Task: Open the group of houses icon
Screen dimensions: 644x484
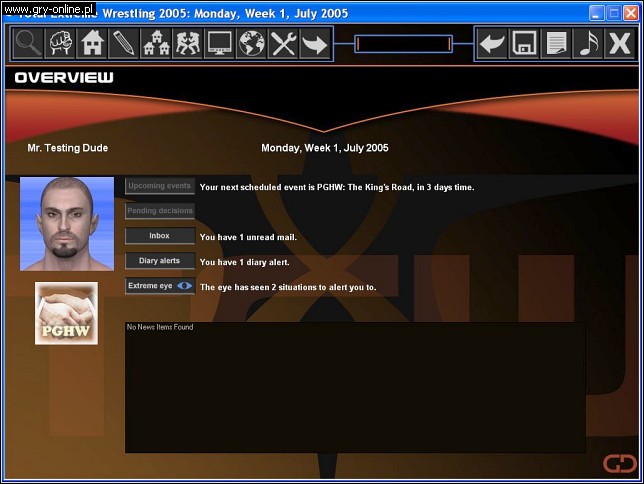Action: [x=156, y=44]
